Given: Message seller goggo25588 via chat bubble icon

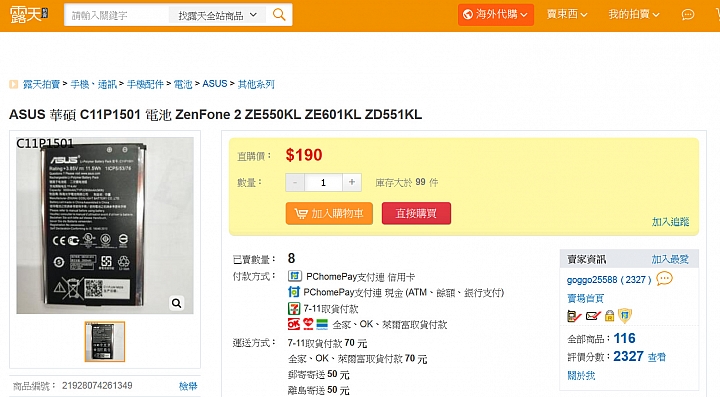Looking at the screenshot, I should tap(664, 278).
